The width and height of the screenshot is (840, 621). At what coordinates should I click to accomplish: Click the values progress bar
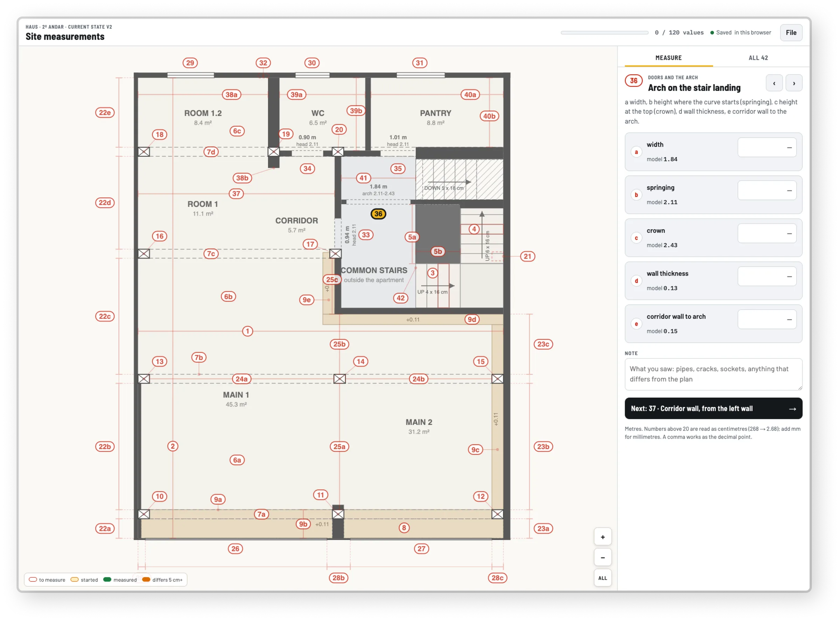(604, 33)
